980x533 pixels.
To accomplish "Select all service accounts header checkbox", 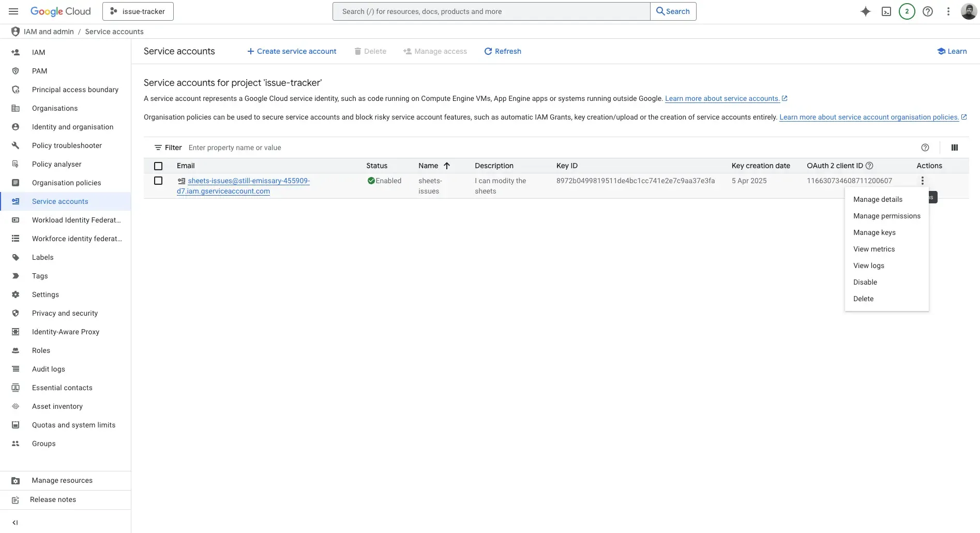I will [158, 166].
